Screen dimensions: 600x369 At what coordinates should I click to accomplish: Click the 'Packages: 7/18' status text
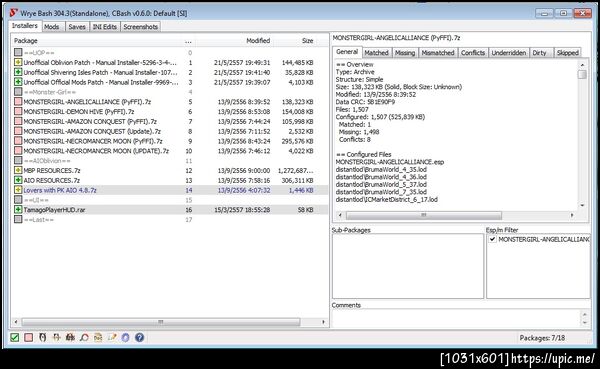[x=542, y=338]
